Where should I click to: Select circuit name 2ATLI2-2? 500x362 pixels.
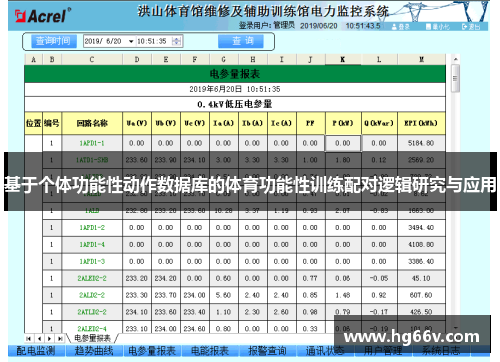click(x=92, y=312)
